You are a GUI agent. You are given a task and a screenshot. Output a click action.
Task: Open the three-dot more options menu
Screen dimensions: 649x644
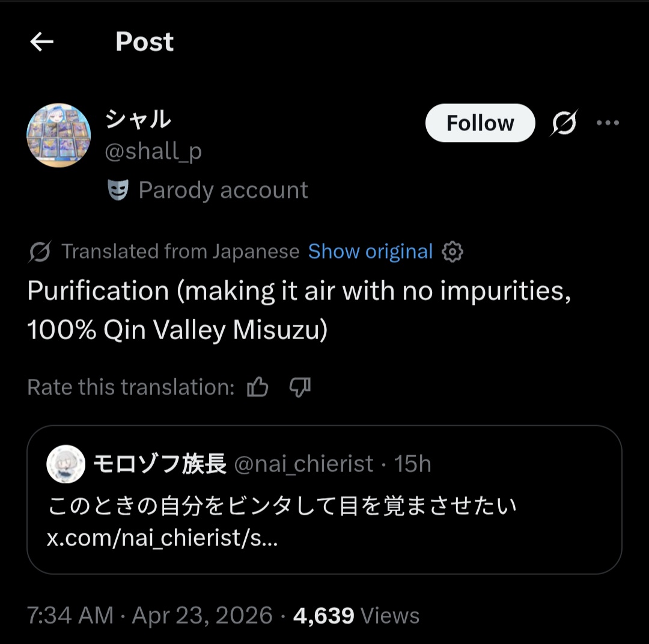[608, 123]
